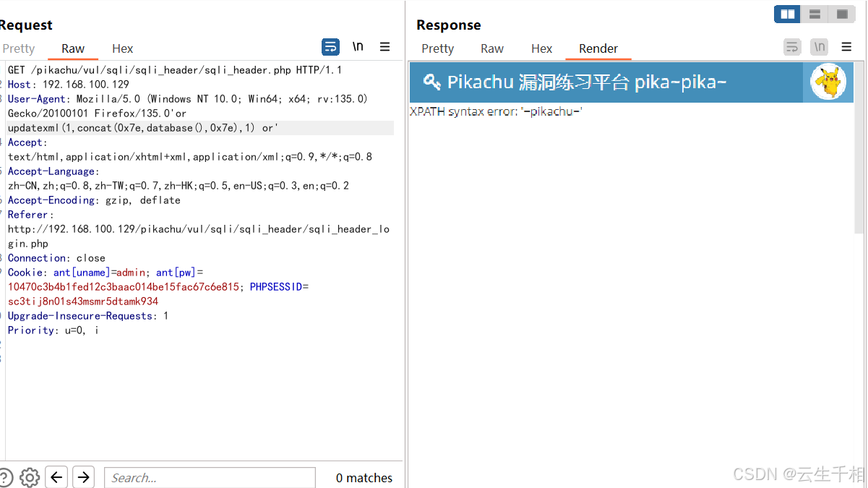Click the cookie hash 10470c3b4b1fed12 value
The height and width of the screenshot is (488, 868).
[x=124, y=287]
